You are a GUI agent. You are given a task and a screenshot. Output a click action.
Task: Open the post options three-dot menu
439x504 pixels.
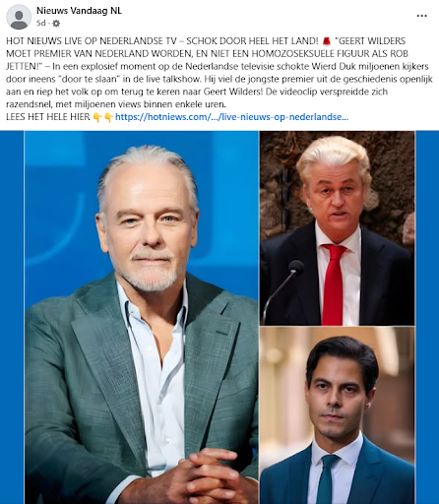pos(421,16)
